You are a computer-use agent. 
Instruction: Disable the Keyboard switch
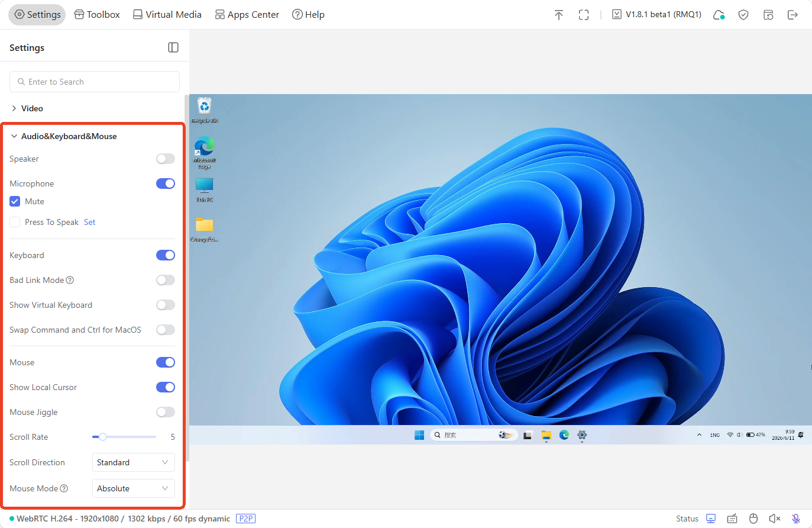tap(166, 255)
